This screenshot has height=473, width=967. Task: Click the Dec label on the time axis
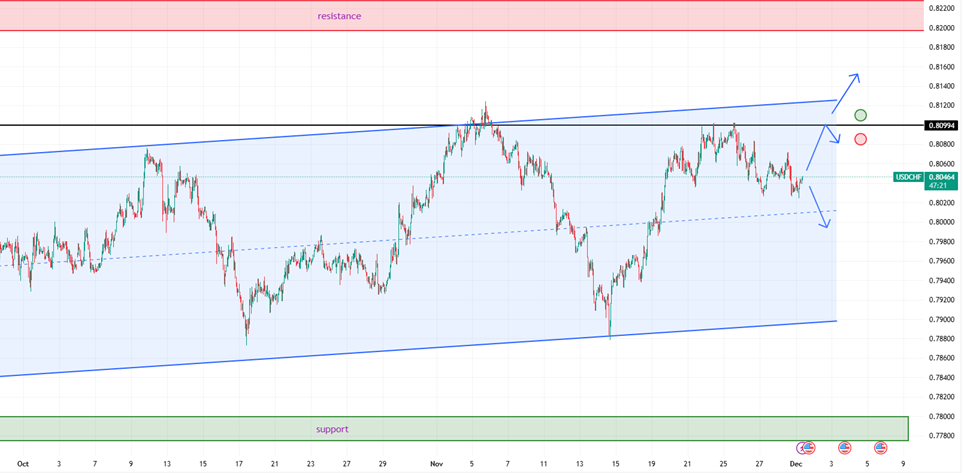796,464
